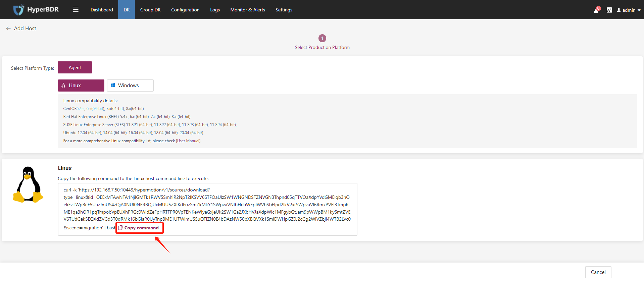Open the alerts notification bell icon
Viewport: 644px width, 282px height.
pyautogui.click(x=596, y=10)
